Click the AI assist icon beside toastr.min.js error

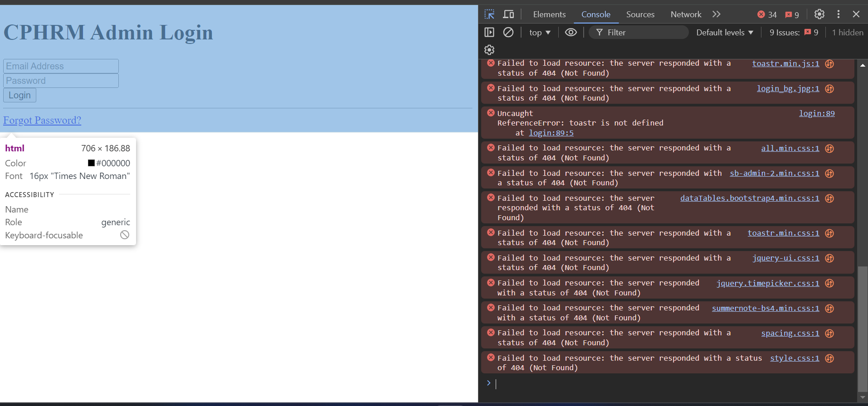coord(829,64)
